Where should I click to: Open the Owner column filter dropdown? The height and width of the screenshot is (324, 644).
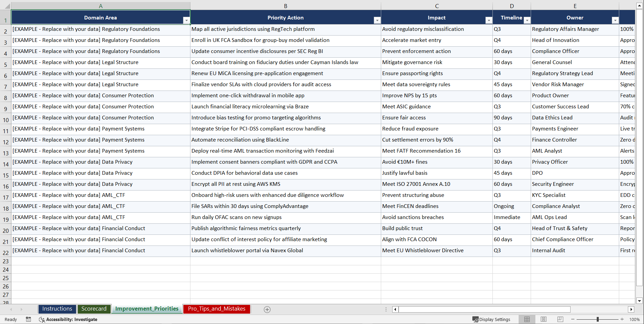click(x=615, y=20)
